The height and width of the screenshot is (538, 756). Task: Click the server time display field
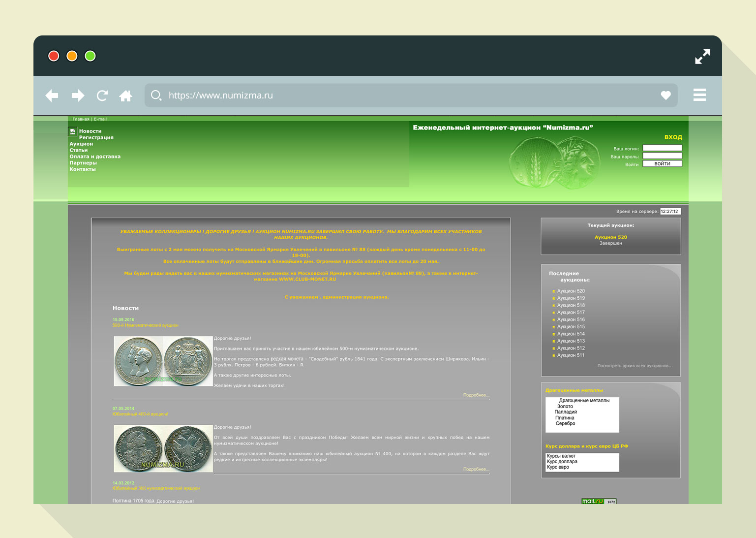click(x=670, y=211)
